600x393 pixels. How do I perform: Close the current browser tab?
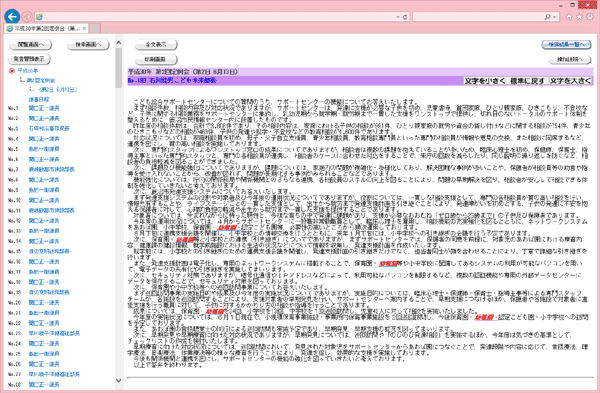(x=84, y=28)
